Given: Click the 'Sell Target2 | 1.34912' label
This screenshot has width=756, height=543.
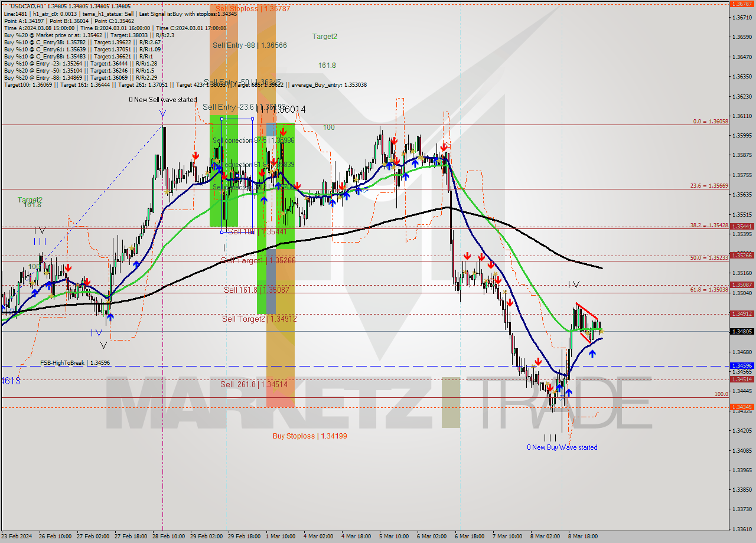Looking at the screenshot, I should (x=259, y=319).
